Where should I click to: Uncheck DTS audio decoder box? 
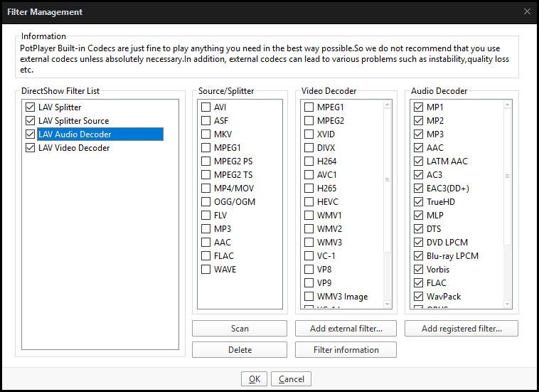(x=418, y=229)
